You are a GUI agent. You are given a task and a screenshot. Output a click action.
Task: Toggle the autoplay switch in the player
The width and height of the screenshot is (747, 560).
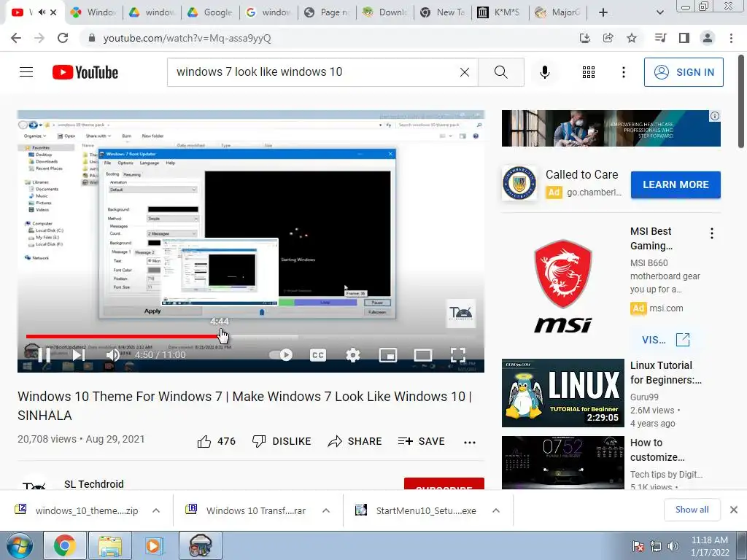tap(281, 355)
